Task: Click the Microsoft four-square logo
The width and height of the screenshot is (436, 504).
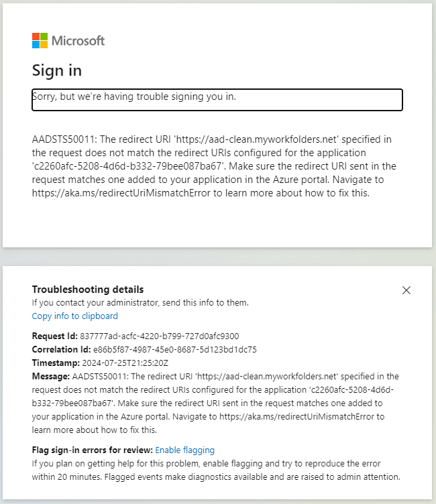Action: pyautogui.click(x=40, y=41)
